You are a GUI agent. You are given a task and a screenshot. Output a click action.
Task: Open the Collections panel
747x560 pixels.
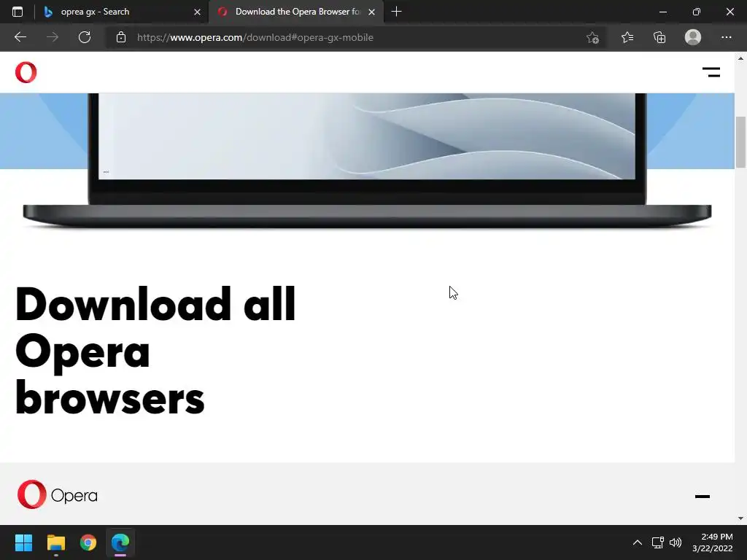tap(659, 37)
